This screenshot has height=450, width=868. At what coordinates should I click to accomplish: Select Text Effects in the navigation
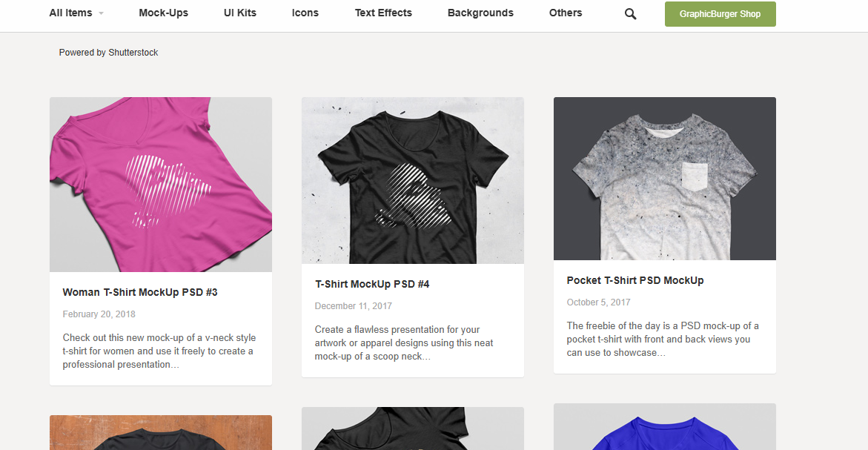pyautogui.click(x=383, y=13)
